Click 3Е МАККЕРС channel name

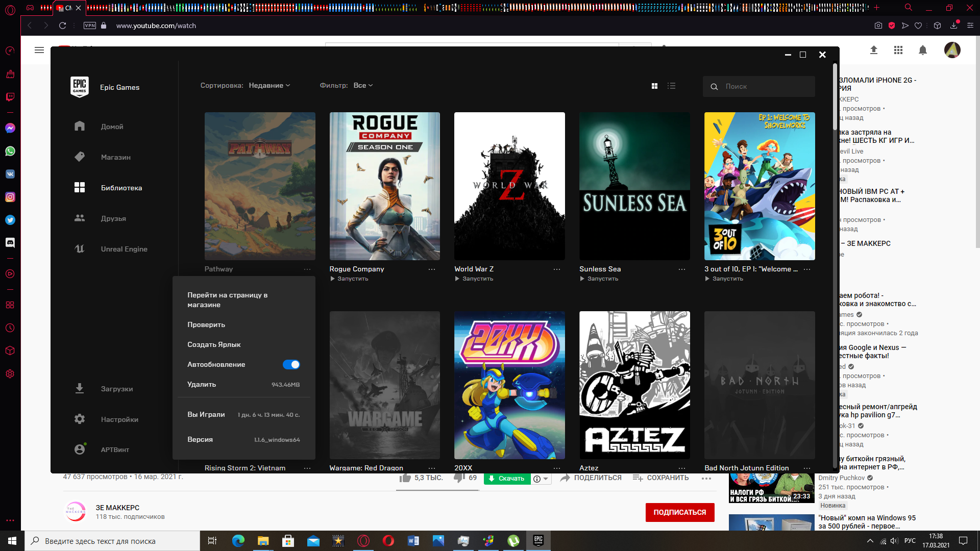(117, 508)
